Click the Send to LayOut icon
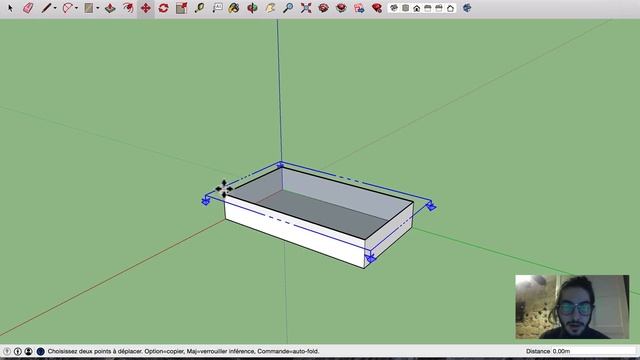Screen dimensions: 640x360 [x=359, y=8]
